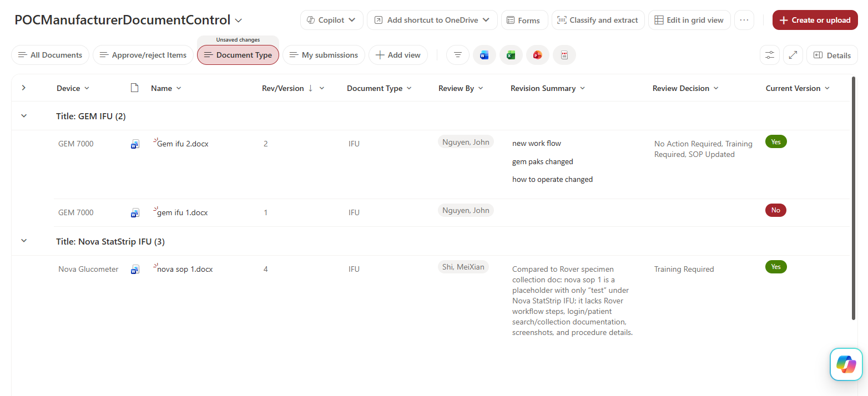868x396 pixels.
Task: Click Rev/Version value 4
Action: [x=266, y=269]
